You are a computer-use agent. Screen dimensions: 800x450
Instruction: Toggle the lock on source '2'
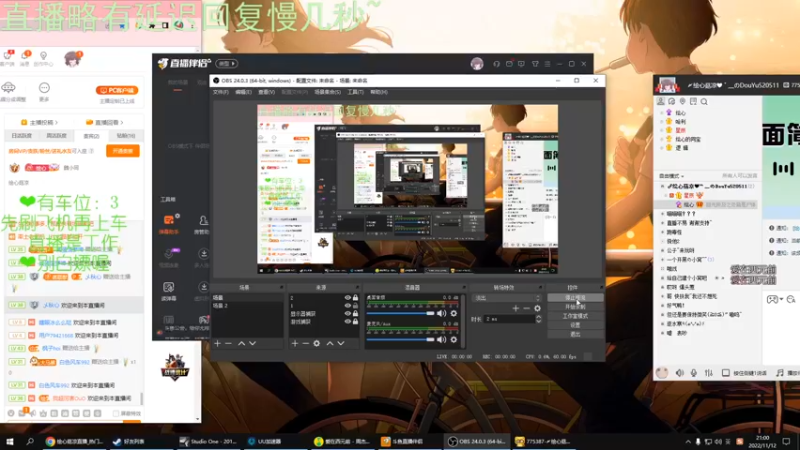(355, 297)
